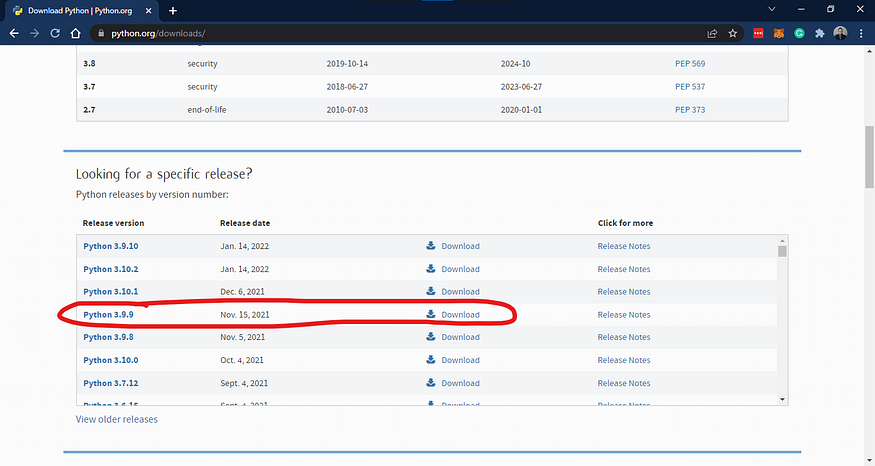Click download icon for Python 3.10.2
Image resolution: width=875 pixels, height=466 pixels.
point(431,268)
